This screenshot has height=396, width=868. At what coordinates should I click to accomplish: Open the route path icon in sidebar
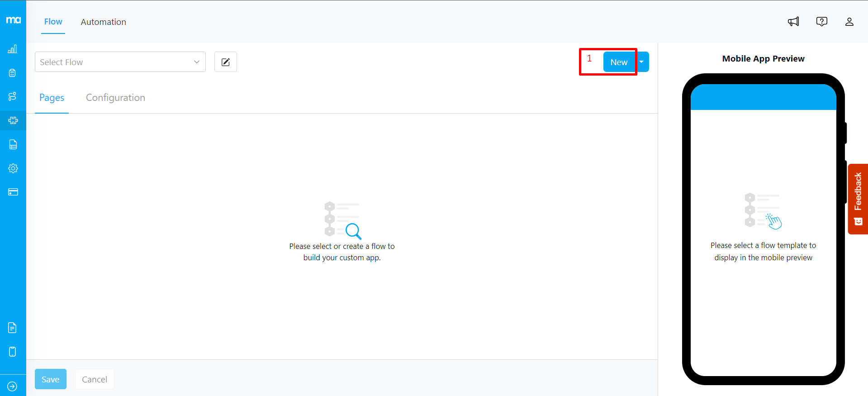(13, 96)
